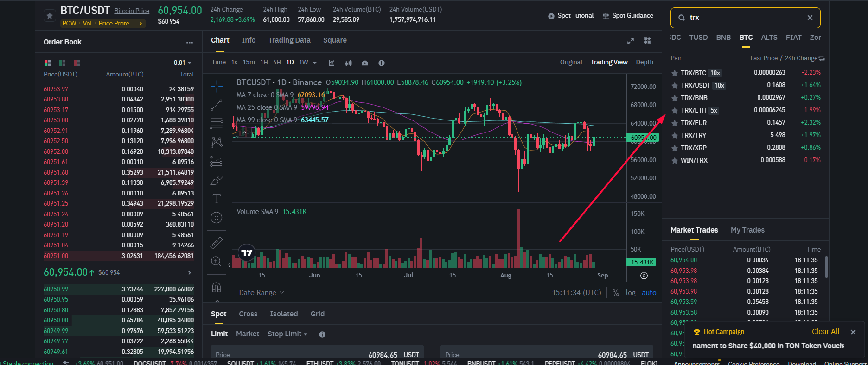The image size is (868, 365).
Task: Select the Market order type
Action: [248, 334]
